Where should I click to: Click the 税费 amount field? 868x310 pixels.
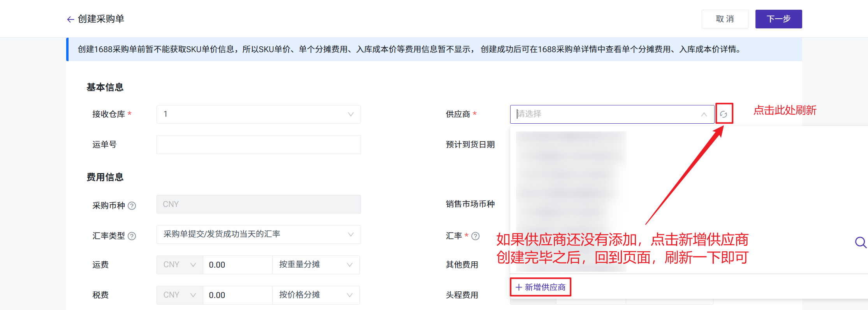238,295
